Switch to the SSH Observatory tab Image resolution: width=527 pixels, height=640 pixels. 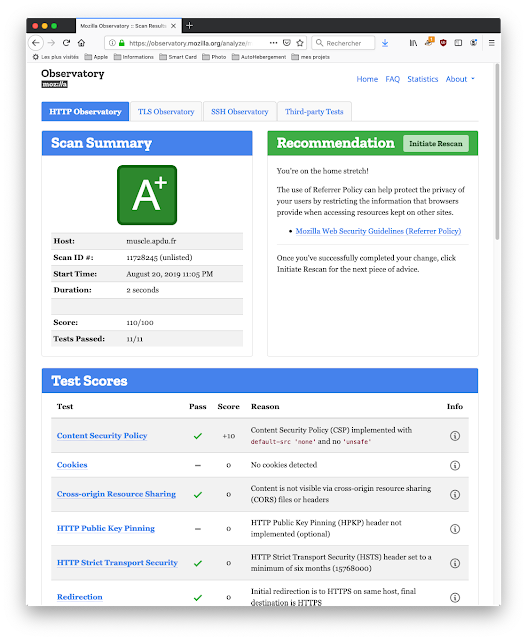[x=240, y=112]
